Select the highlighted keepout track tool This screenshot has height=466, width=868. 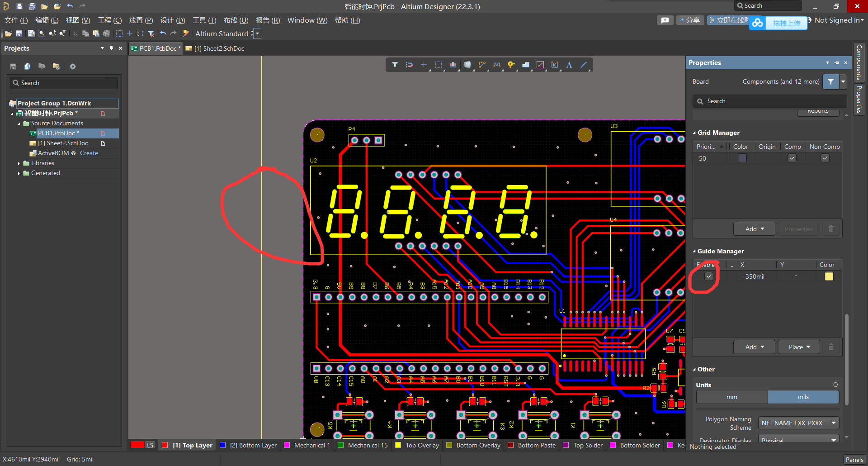[540, 65]
